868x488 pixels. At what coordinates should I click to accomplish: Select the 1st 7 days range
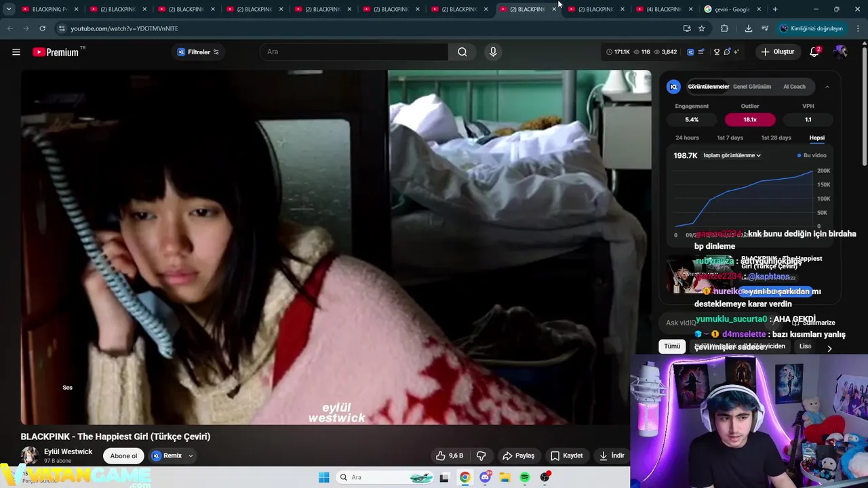coord(730,138)
